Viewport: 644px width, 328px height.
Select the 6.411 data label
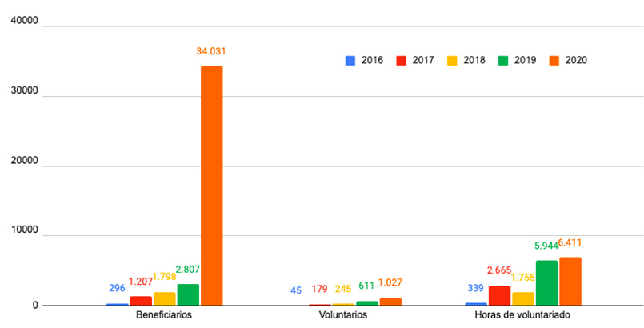tap(571, 242)
